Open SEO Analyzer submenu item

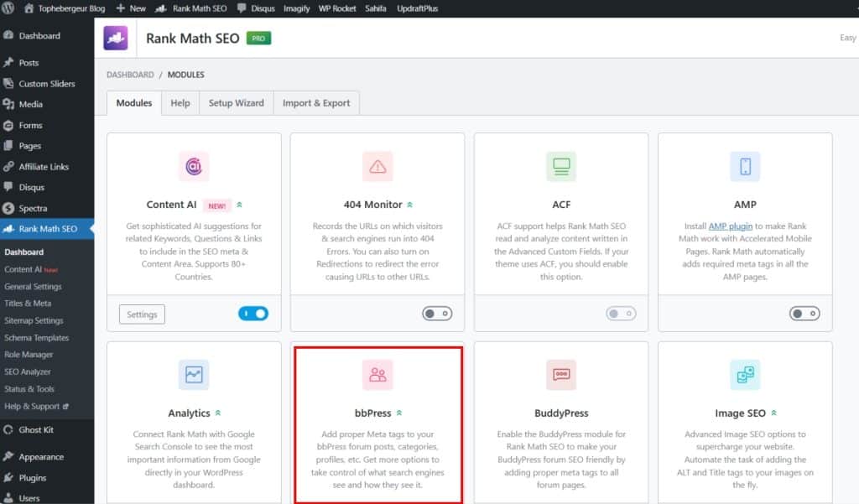[28, 372]
